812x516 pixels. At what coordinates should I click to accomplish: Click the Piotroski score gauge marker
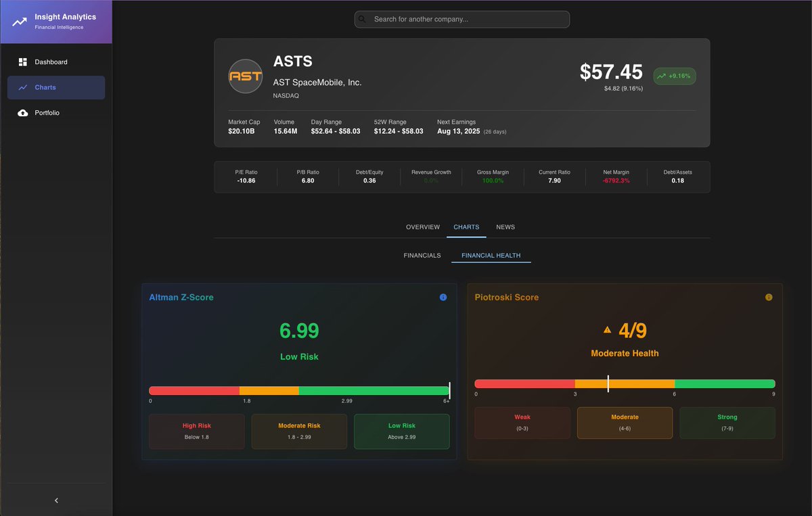point(608,384)
